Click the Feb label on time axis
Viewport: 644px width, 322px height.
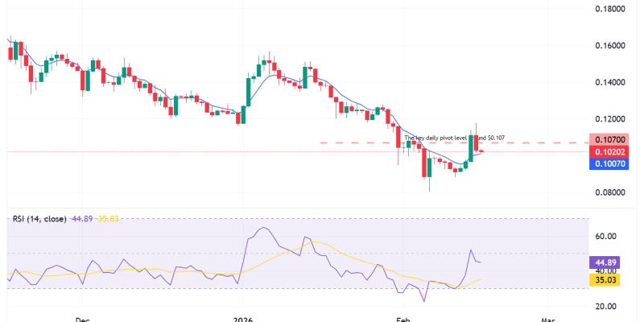point(401,319)
